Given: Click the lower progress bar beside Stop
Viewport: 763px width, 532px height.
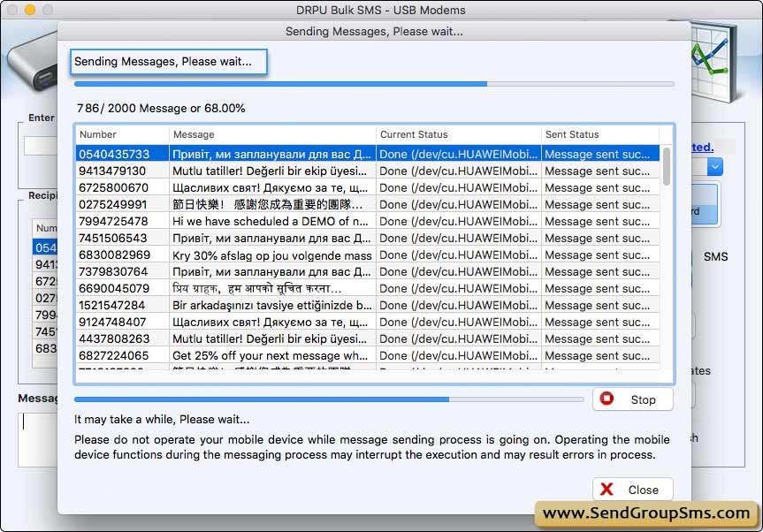Looking at the screenshot, I should pos(329,399).
